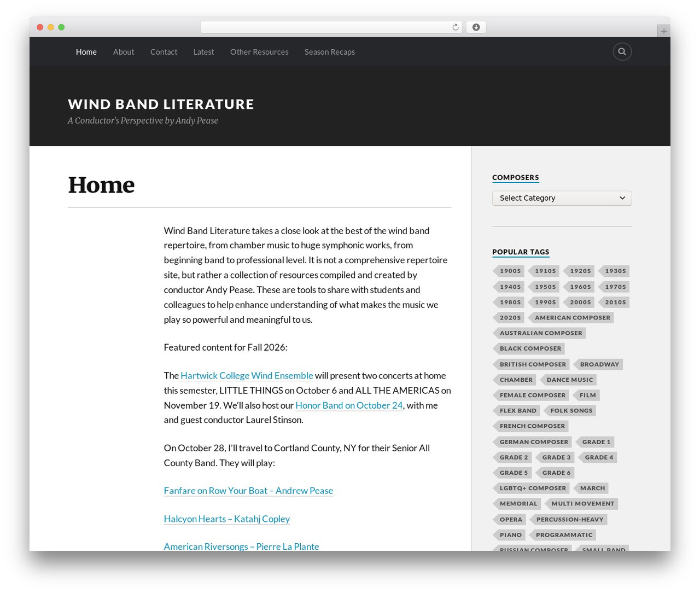Open the site search icon
This screenshot has width=700, height=593.
click(x=622, y=51)
